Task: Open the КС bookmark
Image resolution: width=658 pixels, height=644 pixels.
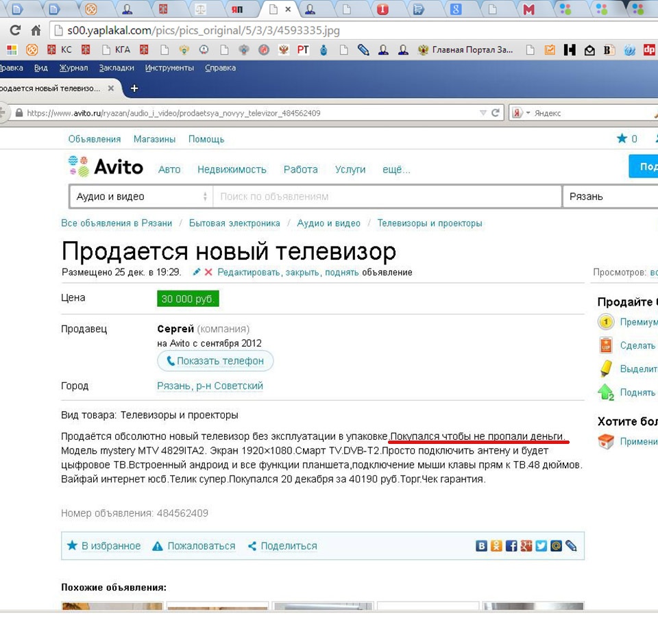Action: pyautogui.click(x=60, y=50)
